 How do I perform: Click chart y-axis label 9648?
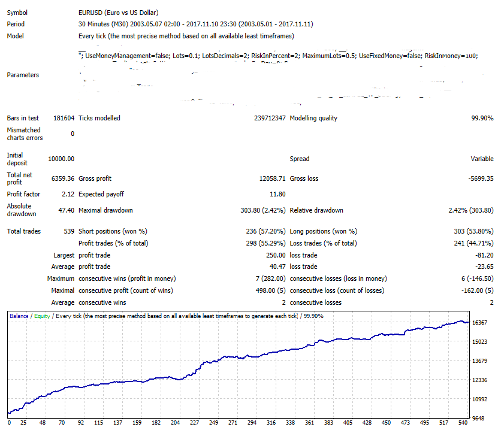point(478,418)
